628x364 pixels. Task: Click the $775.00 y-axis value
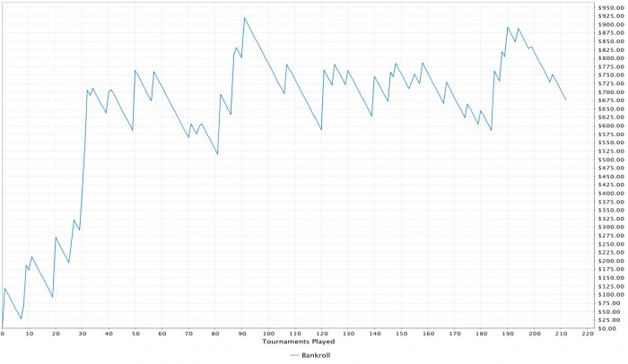coord(611,66)
